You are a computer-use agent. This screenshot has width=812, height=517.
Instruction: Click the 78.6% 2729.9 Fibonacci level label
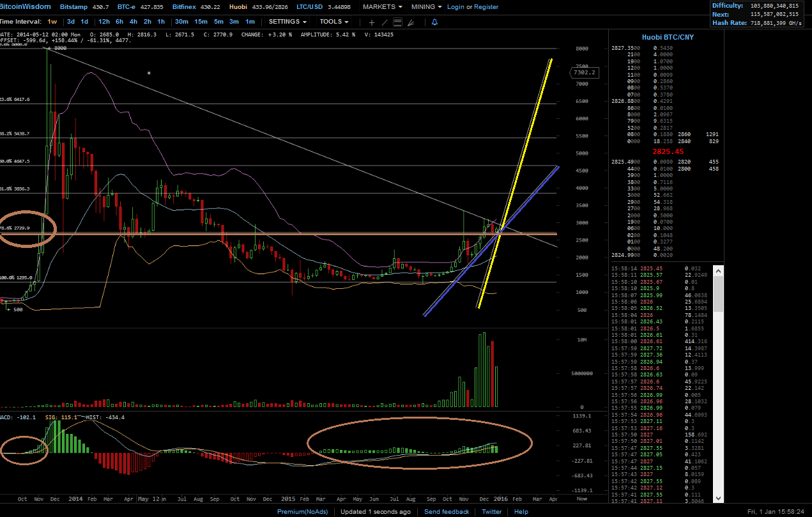click(x=15, y=228)
